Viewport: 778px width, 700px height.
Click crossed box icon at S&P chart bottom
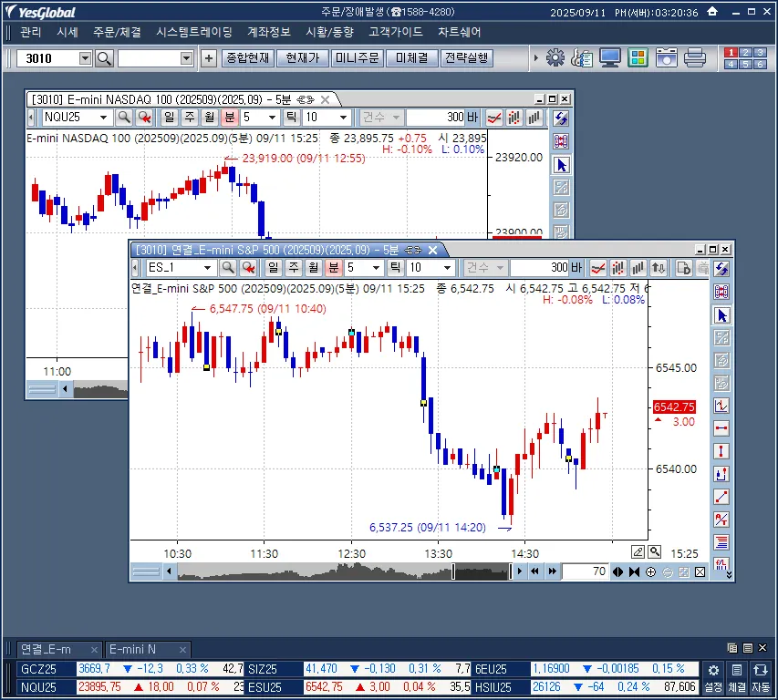tap(700, 572)
